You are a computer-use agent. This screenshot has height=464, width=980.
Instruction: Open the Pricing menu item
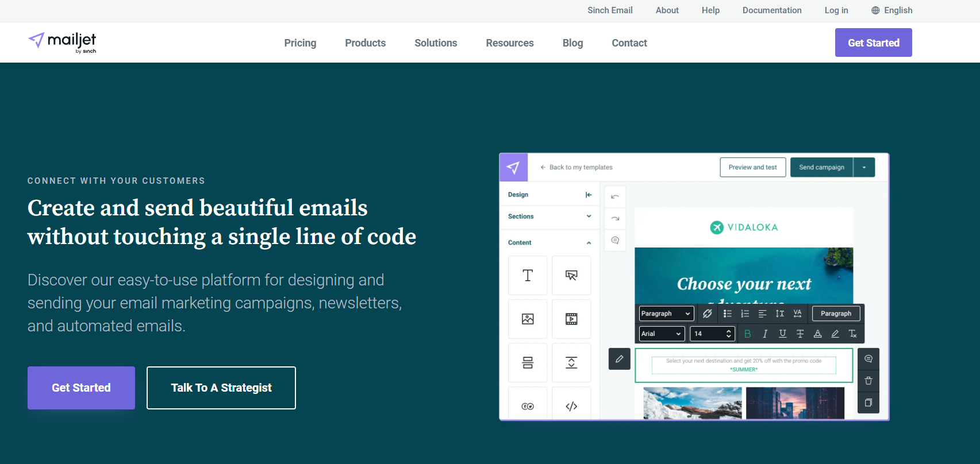(x=300, y=43)
